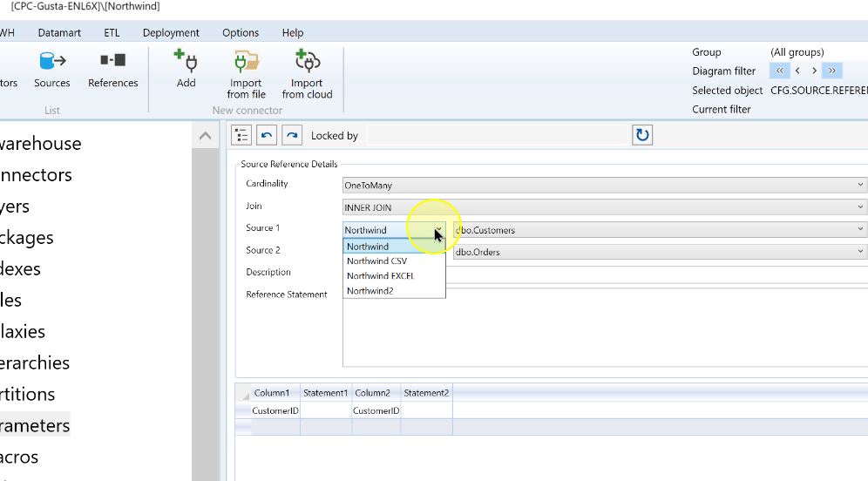Click the undo arrow icon
This screenshot has width=868, height=481.
point(267,135)
